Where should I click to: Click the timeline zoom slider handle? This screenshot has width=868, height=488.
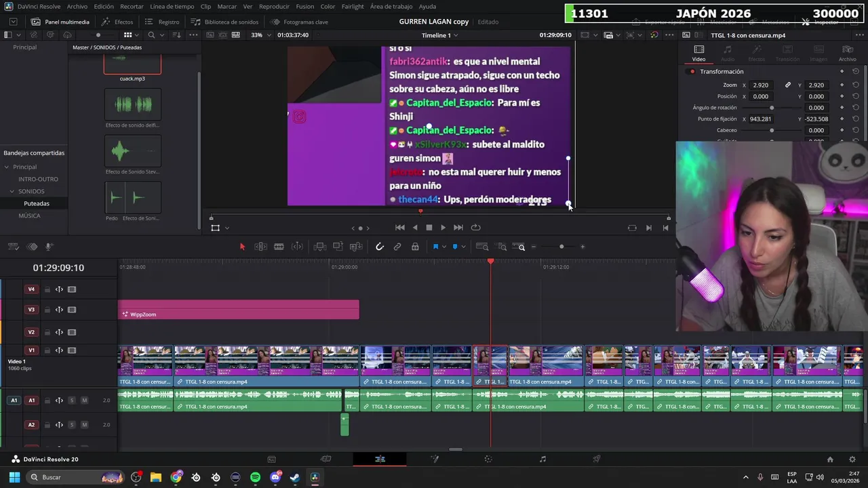click(561, 247)
